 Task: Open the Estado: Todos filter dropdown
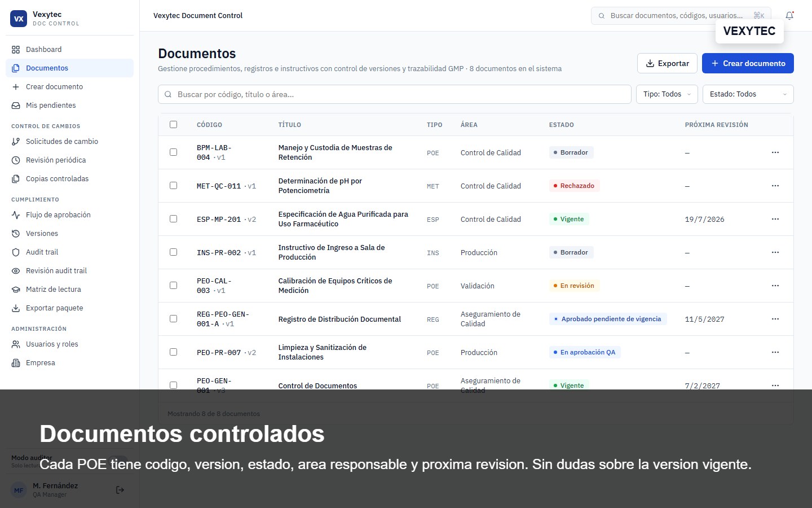tap(748, 94)
